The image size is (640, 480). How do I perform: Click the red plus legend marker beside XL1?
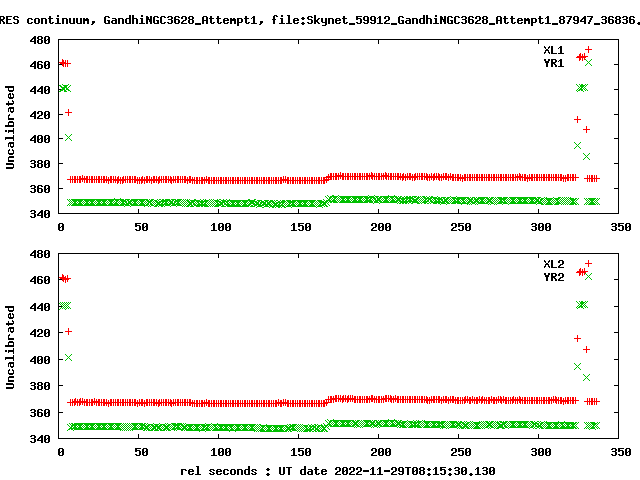(x=588, y=50)
